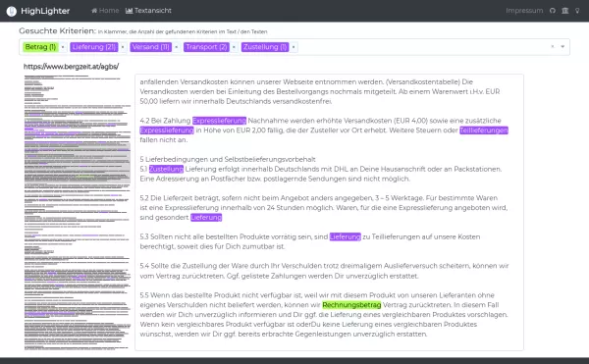Image resolution: width=589 pixels, height=364 pixels.
Task: Click highlighted word Rechnungsbetrag
Action: pyautogui.click(x=351, y=305)
